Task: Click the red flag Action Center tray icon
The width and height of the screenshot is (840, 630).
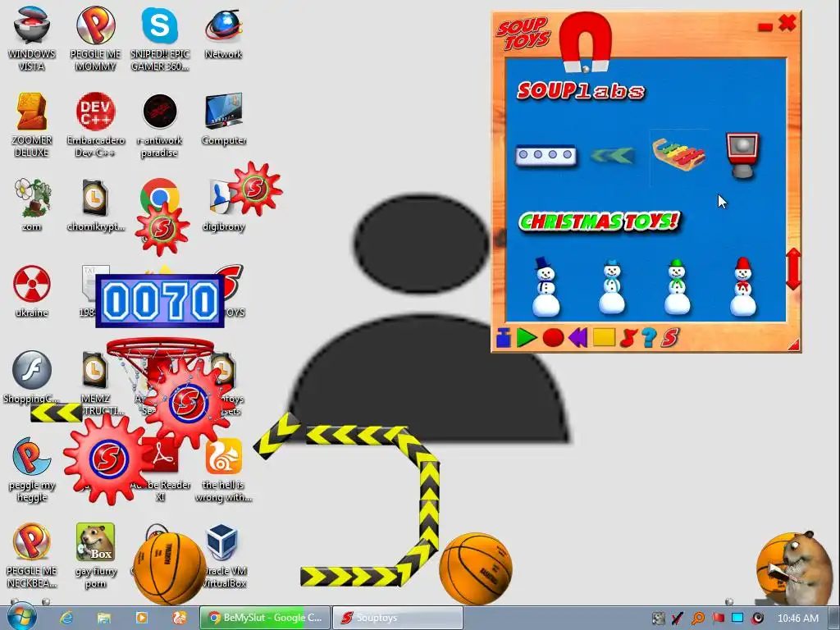Action: point(718,619)
